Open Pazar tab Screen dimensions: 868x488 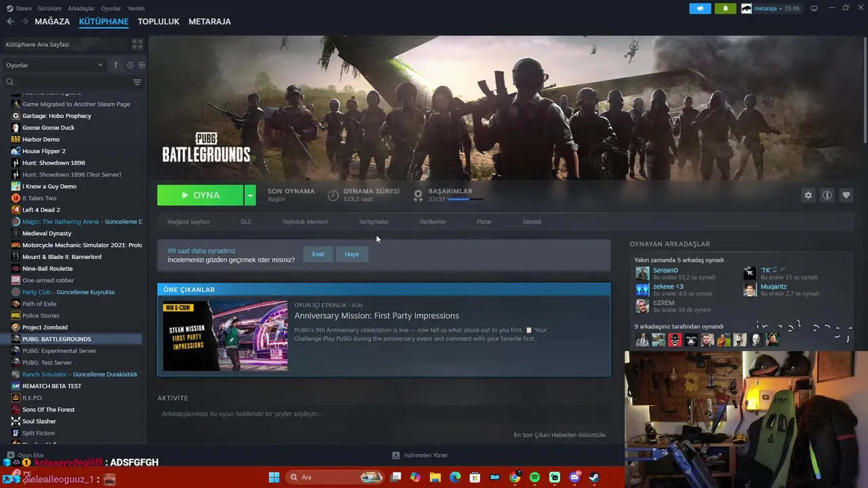point(484,222)
